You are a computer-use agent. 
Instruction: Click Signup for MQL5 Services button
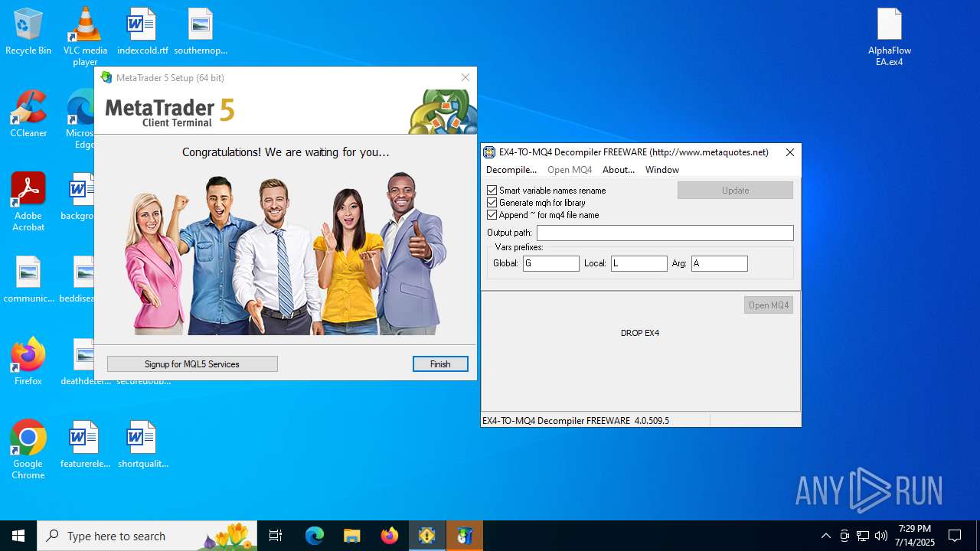(192, 364)
